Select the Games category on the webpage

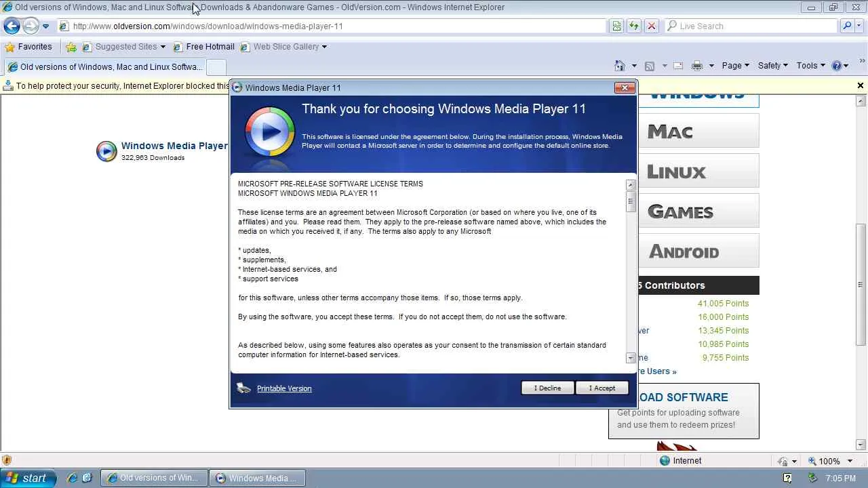click(697, 211)
